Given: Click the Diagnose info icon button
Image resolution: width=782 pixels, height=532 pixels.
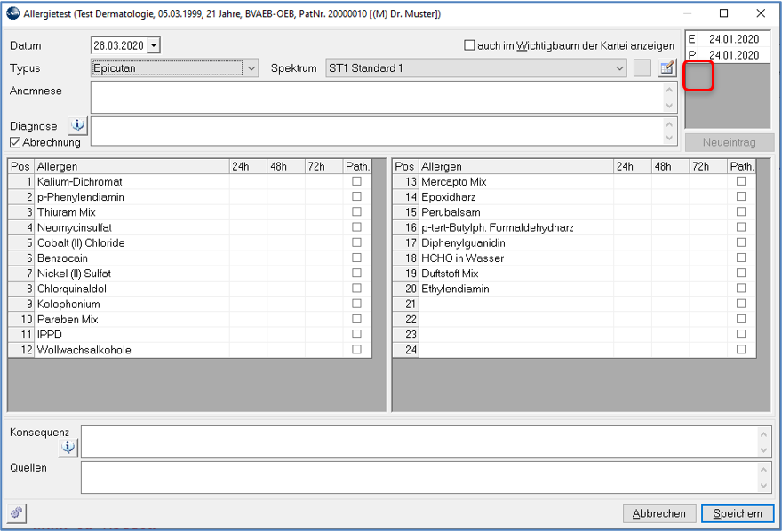Looking at the screenshot, I should [78, 125].
